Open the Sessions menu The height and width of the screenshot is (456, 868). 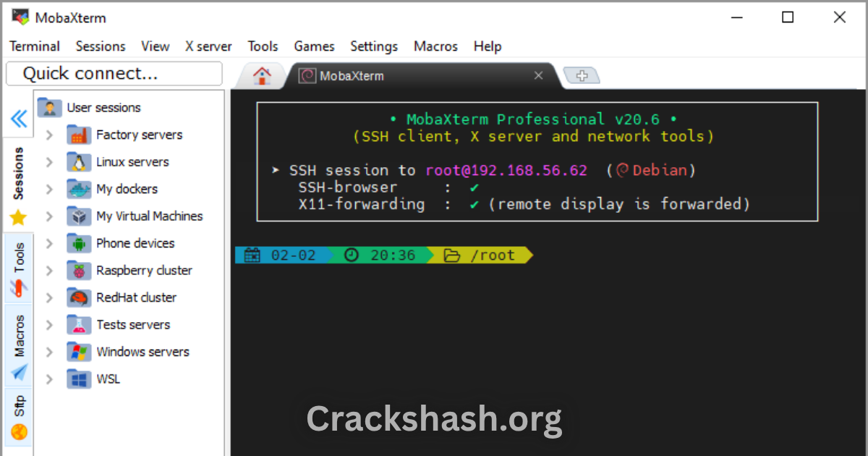101,46
